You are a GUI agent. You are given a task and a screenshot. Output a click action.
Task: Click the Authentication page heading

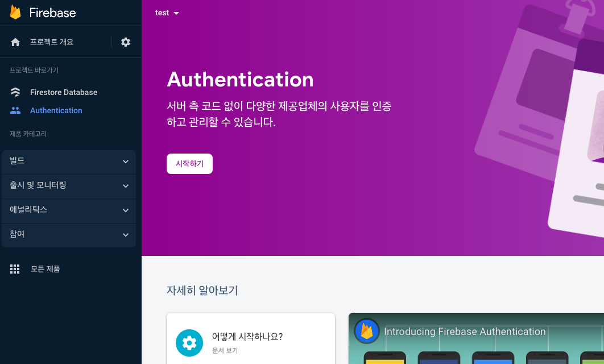pos(240,80)
